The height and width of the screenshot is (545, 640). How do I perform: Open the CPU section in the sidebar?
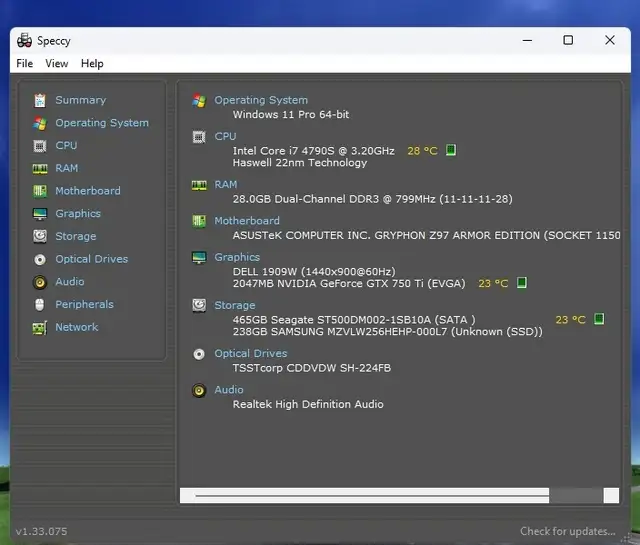point(66,145)
